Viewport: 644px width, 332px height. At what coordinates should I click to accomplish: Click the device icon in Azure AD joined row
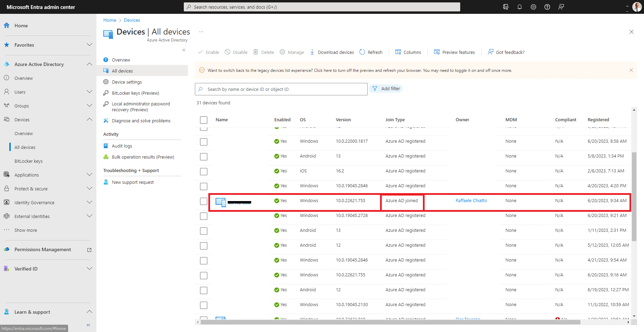[x=221, y=202]
